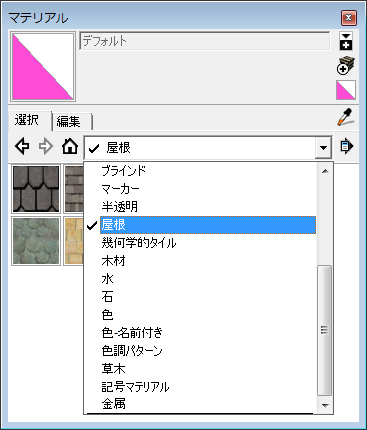Screen dimensions: 367x430
Task: Click the Create Material icon
Action: [x=345, y=65]
